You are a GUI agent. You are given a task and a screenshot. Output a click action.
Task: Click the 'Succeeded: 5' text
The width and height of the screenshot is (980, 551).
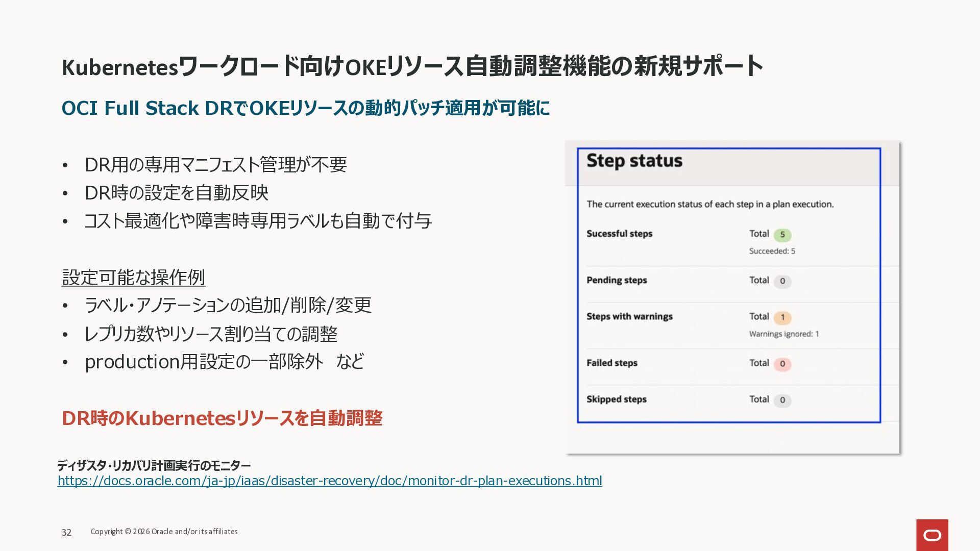pyautogui.click(x=772, y=251)
